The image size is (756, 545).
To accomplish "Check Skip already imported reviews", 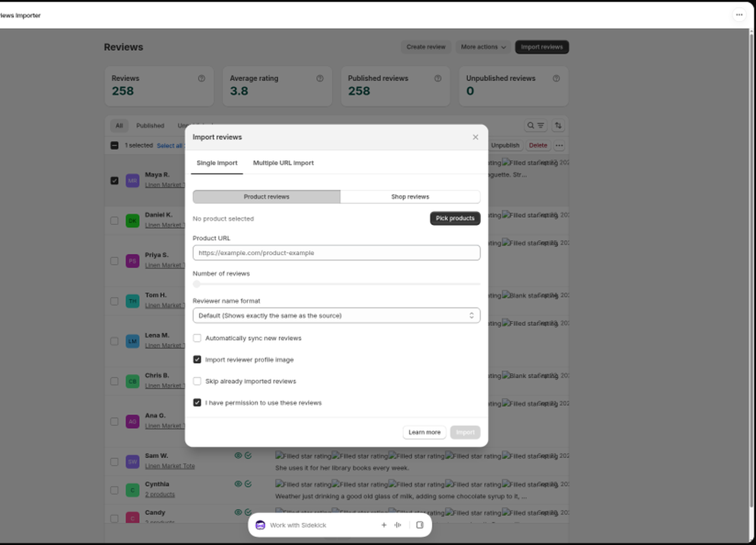I will point(197,381).
